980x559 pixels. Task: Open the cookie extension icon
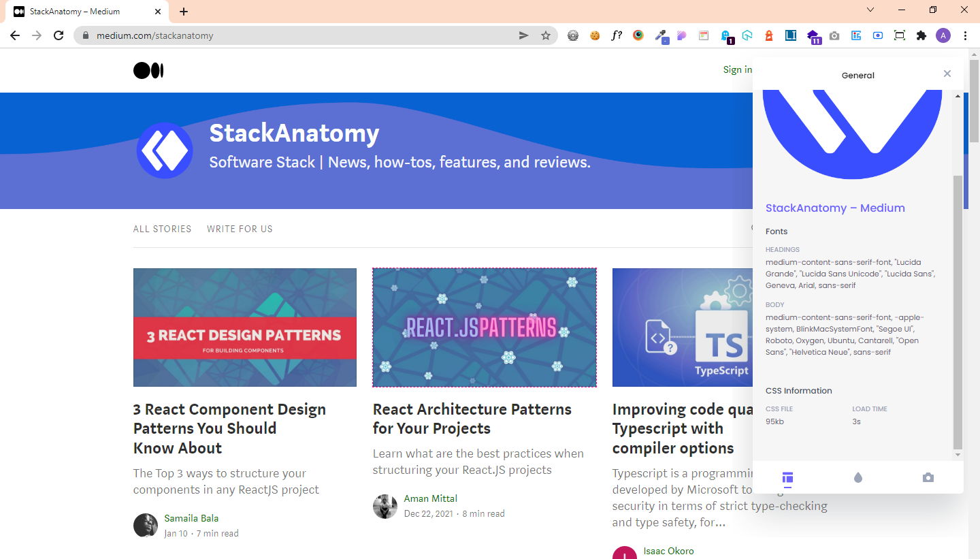(x=595, y=35)
